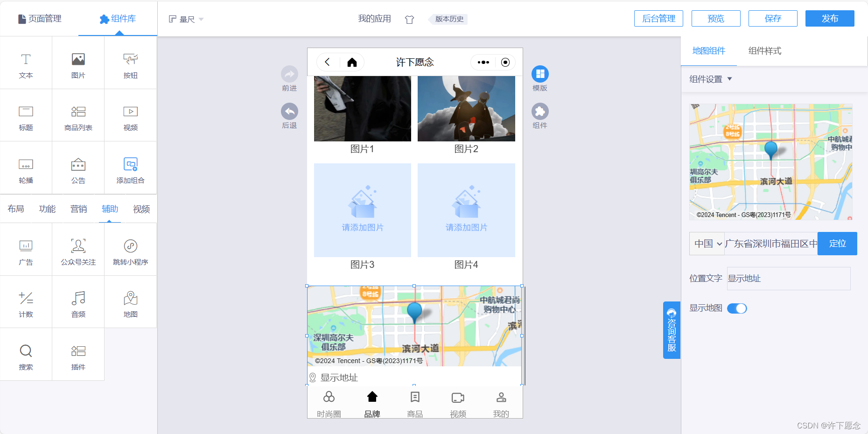Click the address field with 广东省深圳市福田区
Screen dimensions: 868x434
[771, 244]
